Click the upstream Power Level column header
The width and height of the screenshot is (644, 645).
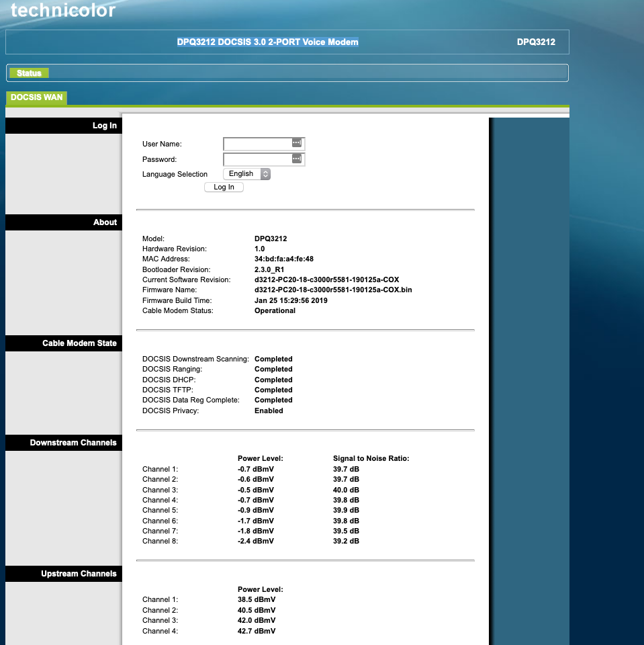[x=261, y=589]
